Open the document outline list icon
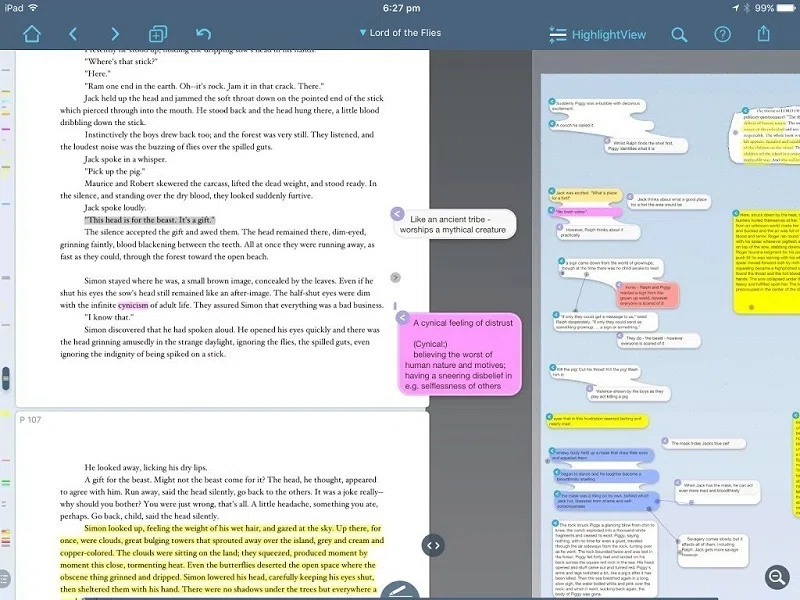Viewport: 800px width, 600px height. (4, 579)
